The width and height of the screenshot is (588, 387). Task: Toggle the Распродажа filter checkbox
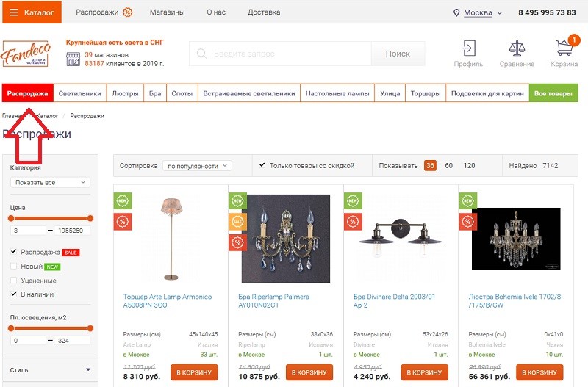(14, 252)
